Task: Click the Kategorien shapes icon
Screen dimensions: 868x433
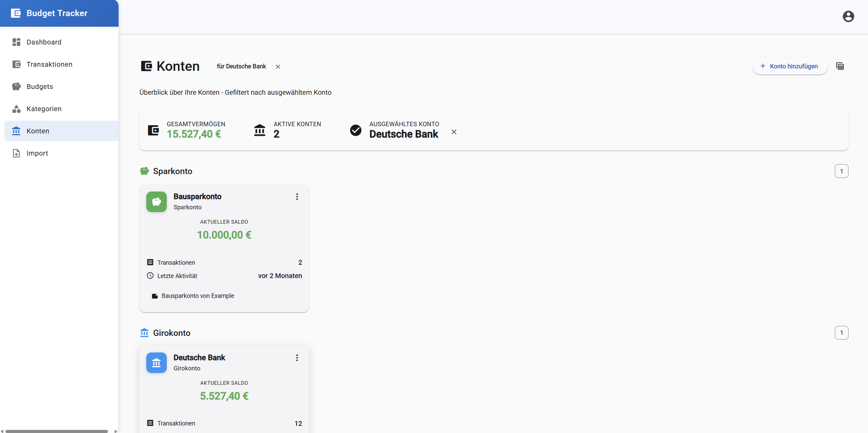Action: coord(16,109)
